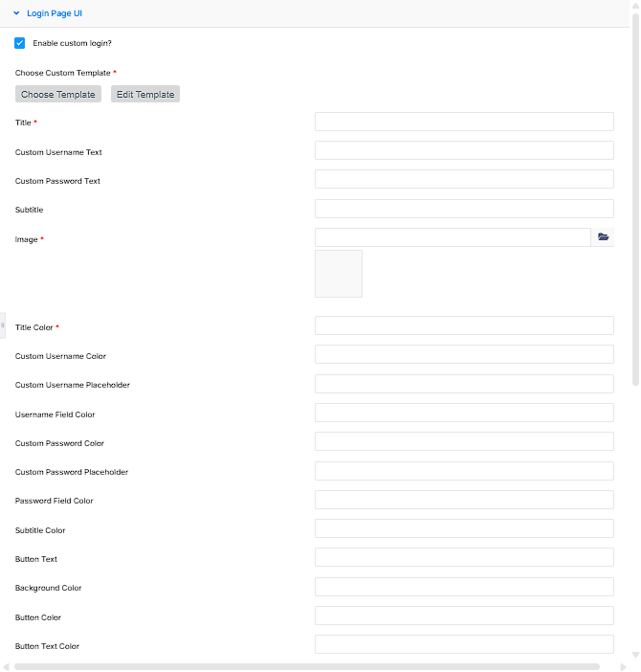Click the left side panel splitter handle

(3, 325)
